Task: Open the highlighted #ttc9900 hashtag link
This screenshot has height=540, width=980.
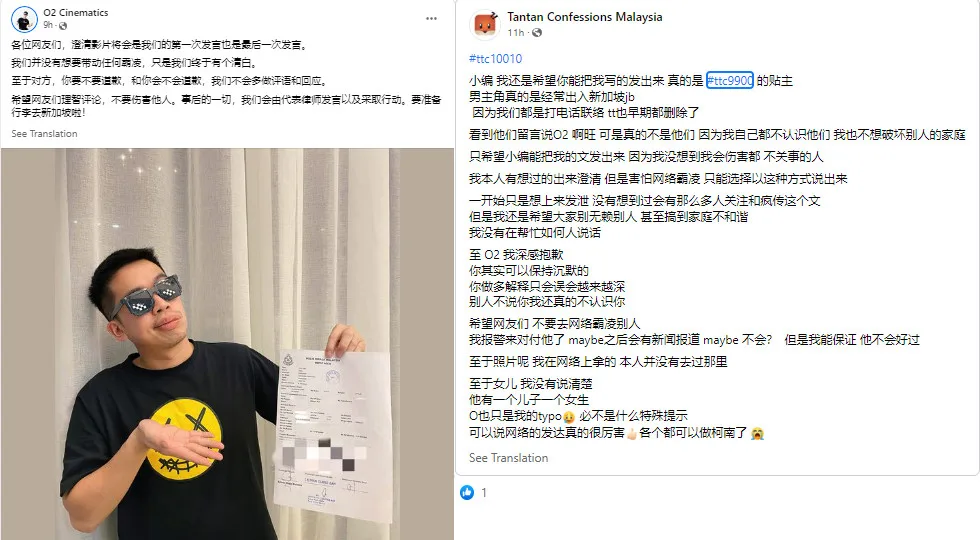Action: (729, 81)
